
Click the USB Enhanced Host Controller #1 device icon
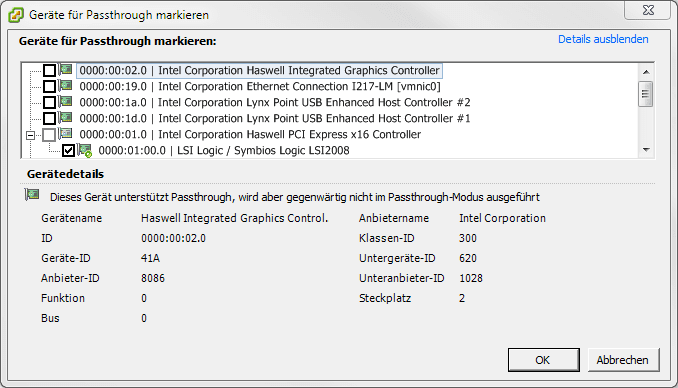[x=66, y=117]
